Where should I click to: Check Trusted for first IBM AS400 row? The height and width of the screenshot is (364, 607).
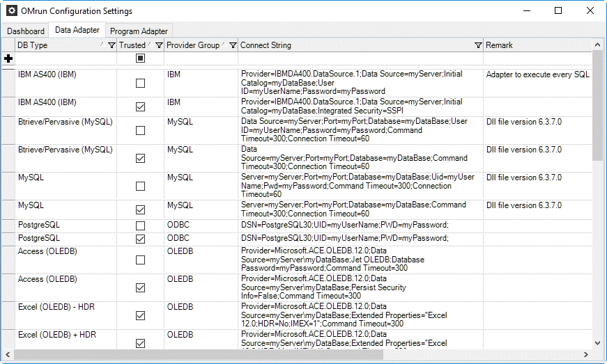(x=140, y=83)
